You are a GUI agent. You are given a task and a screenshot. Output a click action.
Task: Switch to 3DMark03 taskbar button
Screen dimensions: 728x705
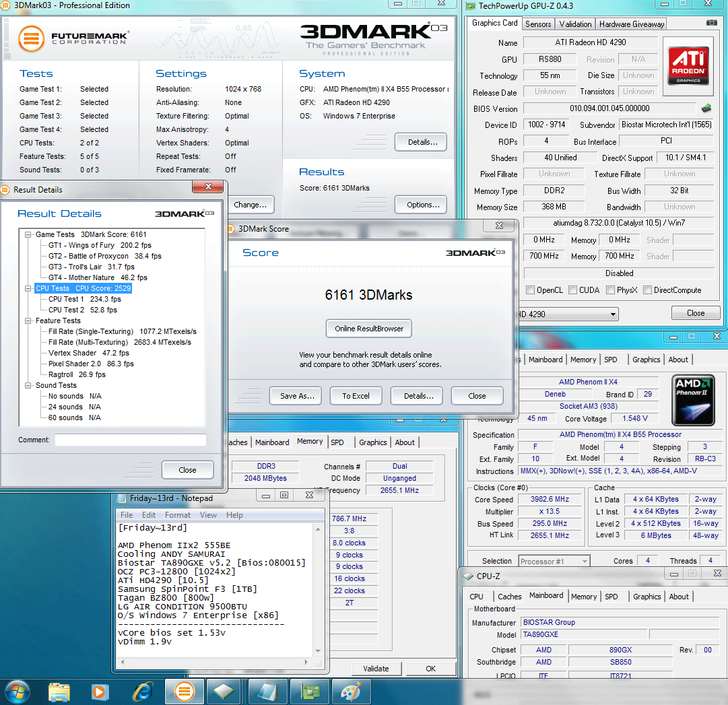pyautogui.click(x=185, y=692)
